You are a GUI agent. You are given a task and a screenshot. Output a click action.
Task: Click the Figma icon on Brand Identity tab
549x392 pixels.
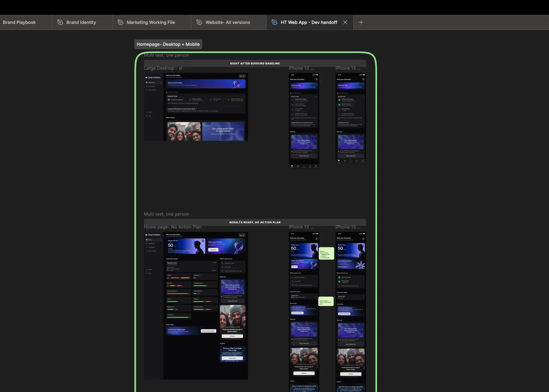(x=60, y=22)
